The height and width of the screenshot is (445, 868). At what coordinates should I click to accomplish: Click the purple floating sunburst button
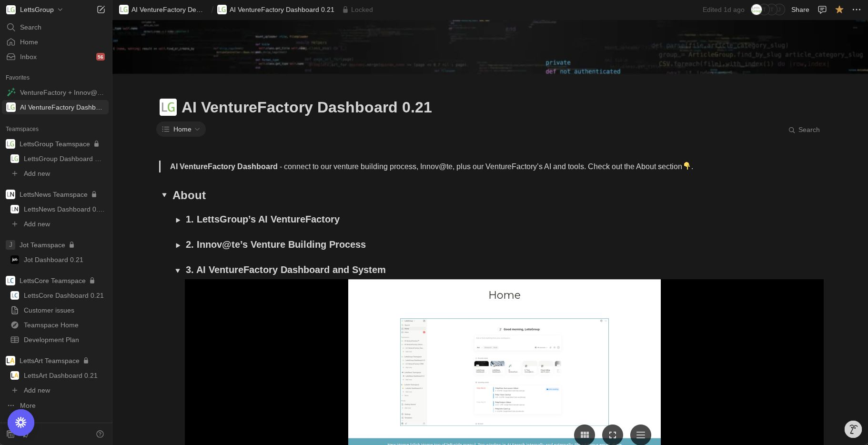(x=21, y=423)
